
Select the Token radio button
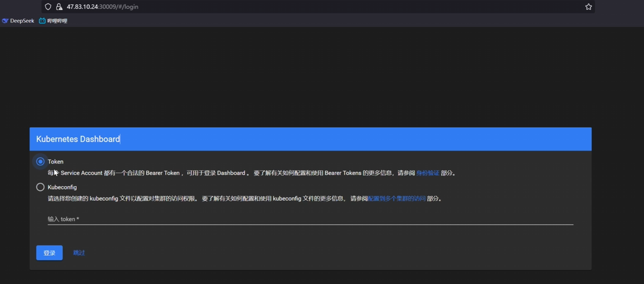[40, 162]
